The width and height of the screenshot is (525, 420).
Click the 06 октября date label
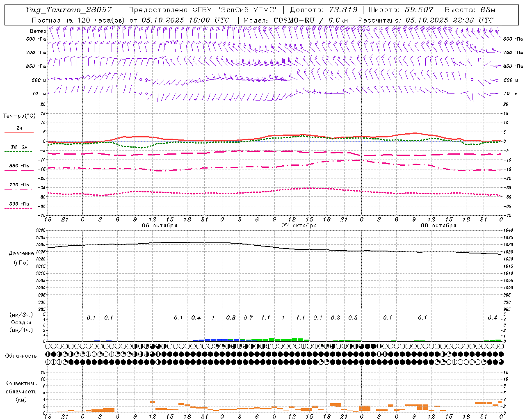[160, 226]
